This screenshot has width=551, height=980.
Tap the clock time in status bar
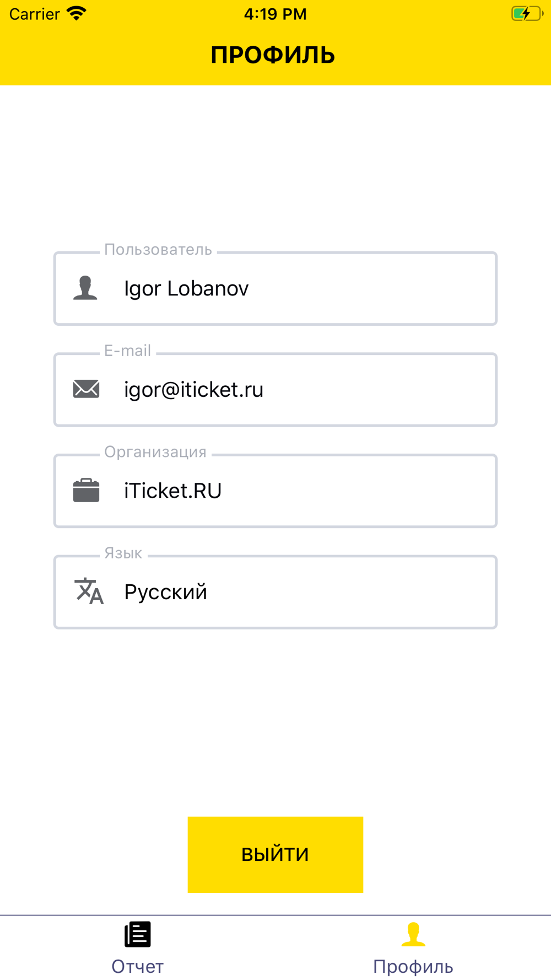point(275,14)
